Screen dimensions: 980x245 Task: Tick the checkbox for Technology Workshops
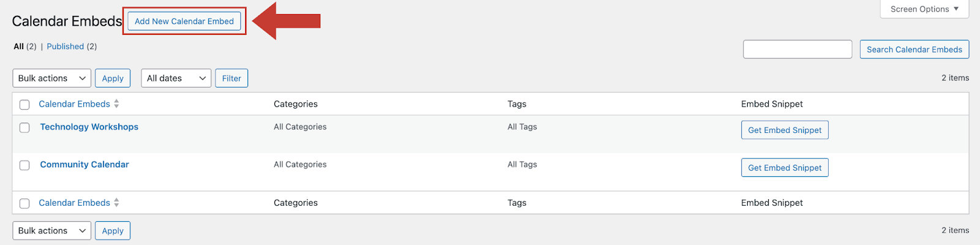click(24, 128)
